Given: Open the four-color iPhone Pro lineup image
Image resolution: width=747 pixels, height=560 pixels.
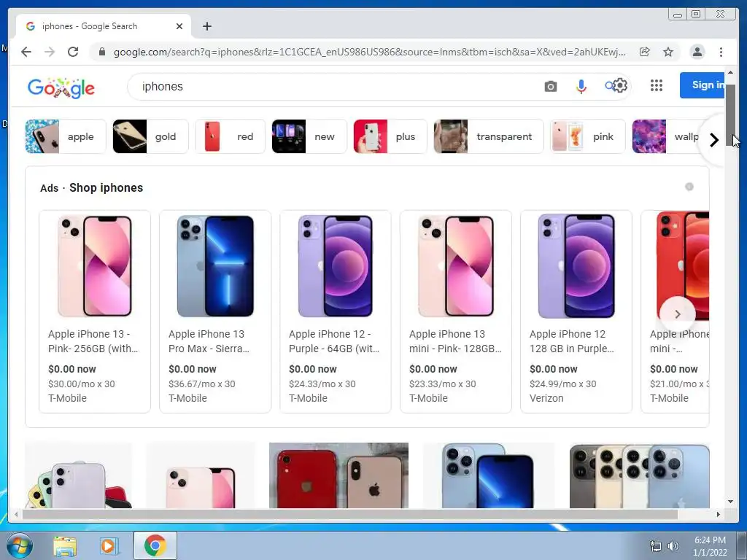Looking at the screenshot, I should pos(639,475).
